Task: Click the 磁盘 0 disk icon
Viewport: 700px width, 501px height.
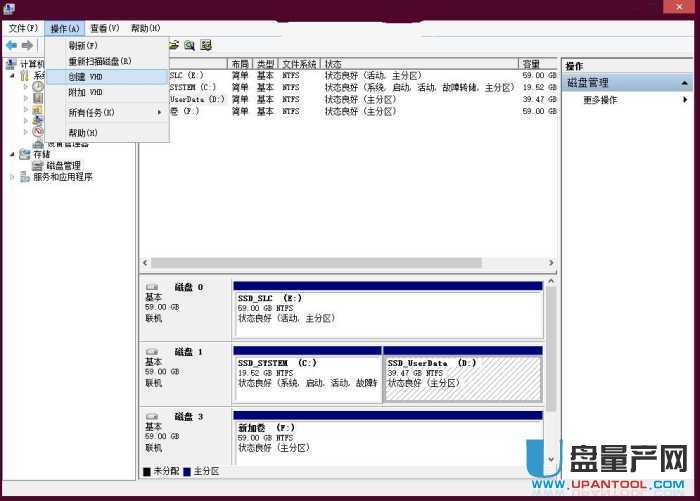Action: tap(152, 287)
